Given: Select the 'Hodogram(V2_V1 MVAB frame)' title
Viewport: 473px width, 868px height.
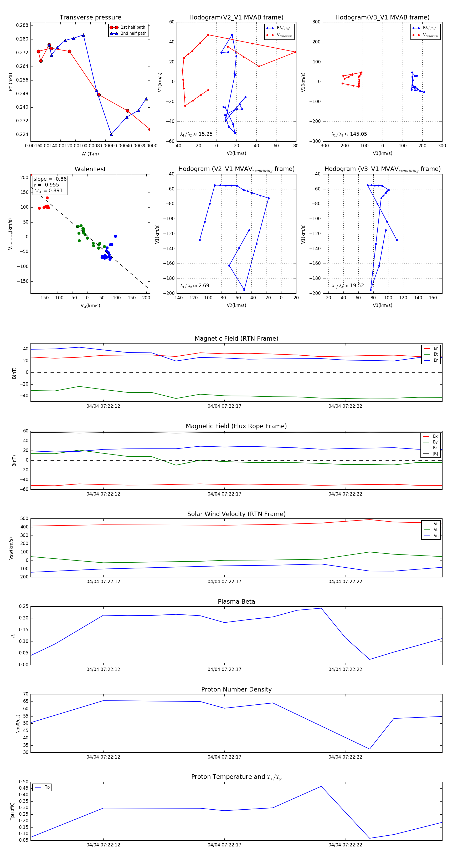Looking at the screenshot, I should click(x=236, y=18).
